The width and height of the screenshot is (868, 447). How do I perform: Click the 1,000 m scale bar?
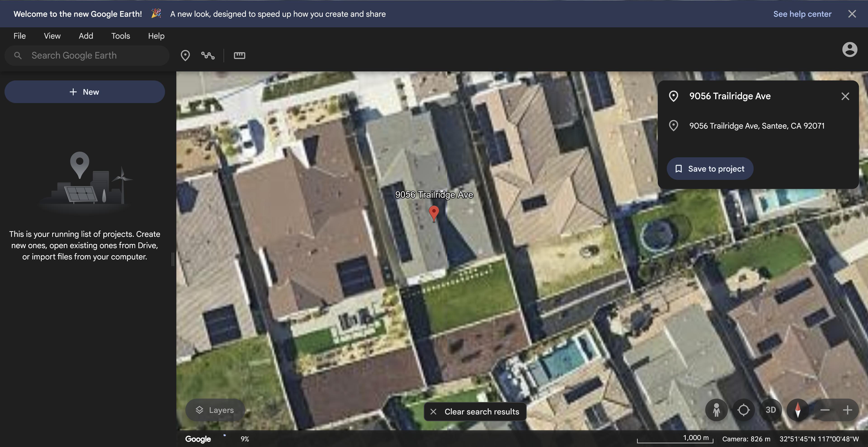(675, 439)
